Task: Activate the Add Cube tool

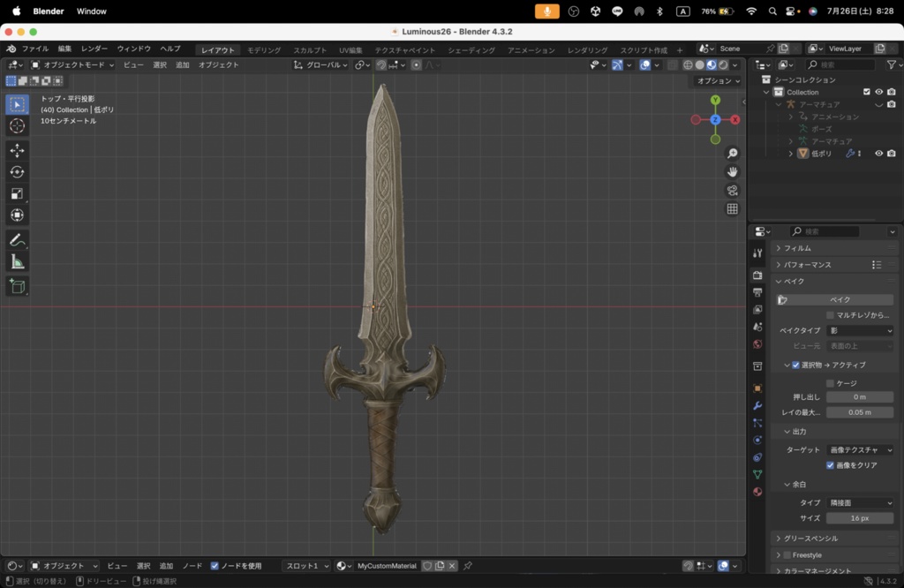Action: point(18,286)
